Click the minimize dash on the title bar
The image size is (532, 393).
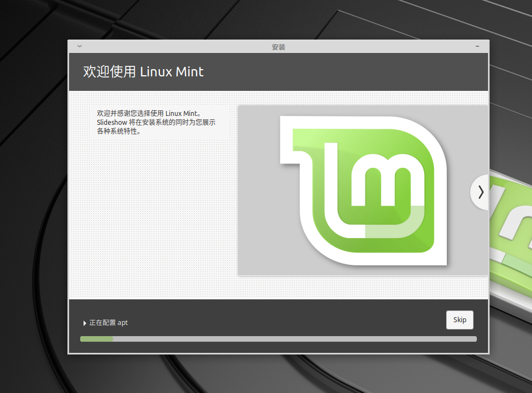coord(477,47)
